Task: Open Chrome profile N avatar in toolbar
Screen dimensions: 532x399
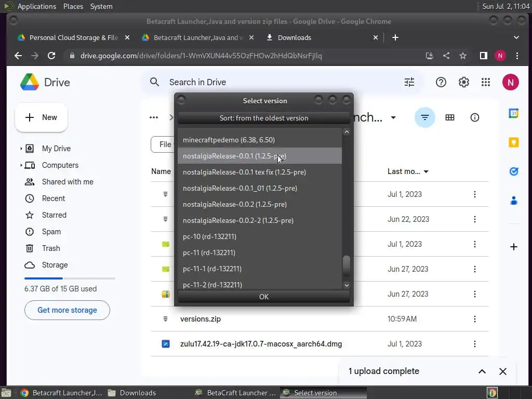Action: [x=500, y=56]
